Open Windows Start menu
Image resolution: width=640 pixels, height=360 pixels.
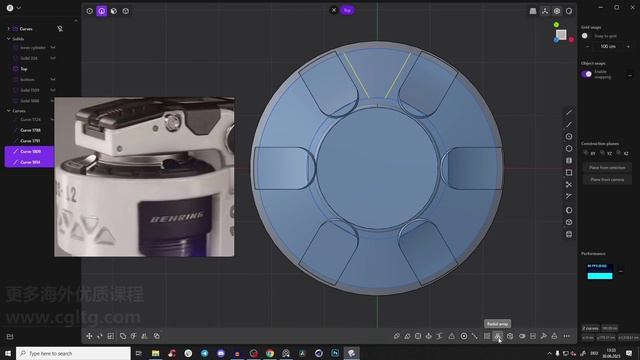click(8, 353)
